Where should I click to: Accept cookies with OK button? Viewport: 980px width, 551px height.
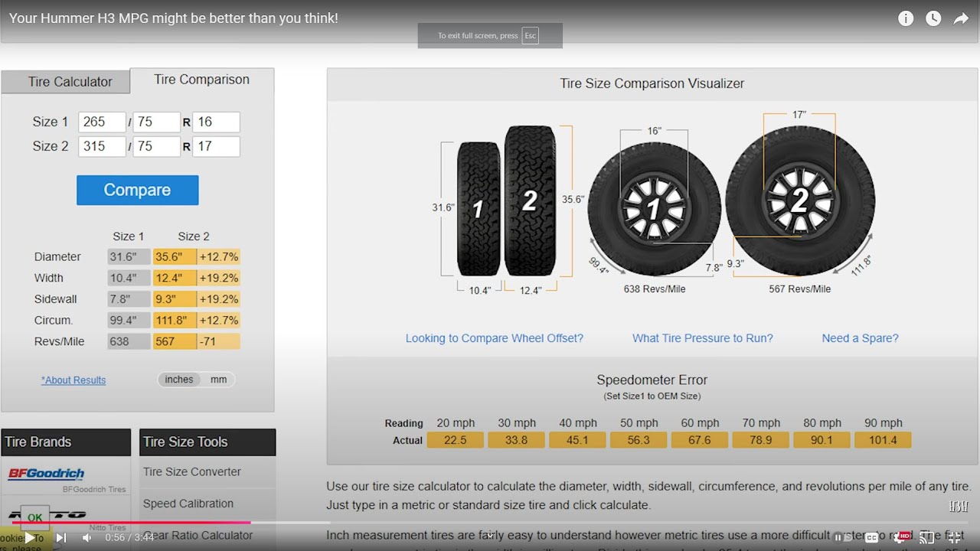tap(35, 518)
